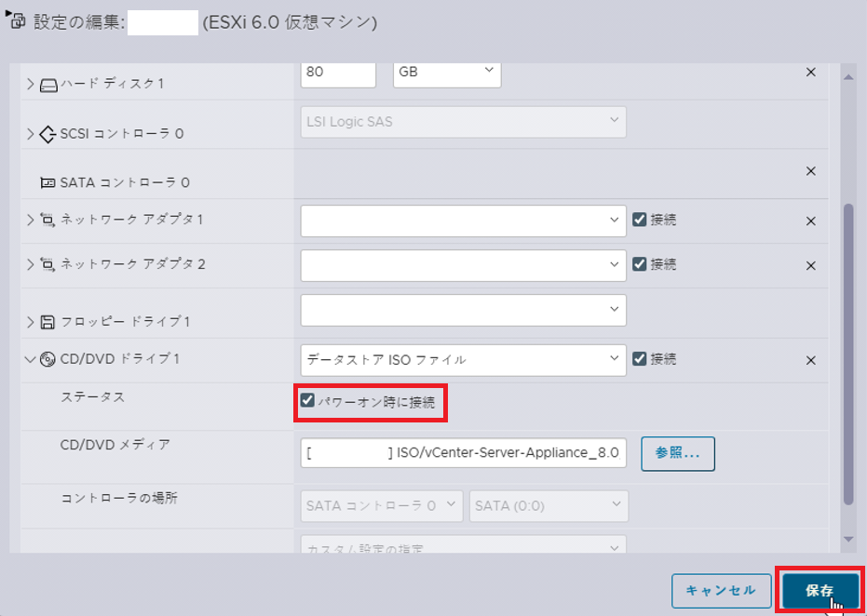The width and height of the screenshot is (867, 616).
Task: Uncheck 接続 for Network Adapter 2
Action: [639, 264]
